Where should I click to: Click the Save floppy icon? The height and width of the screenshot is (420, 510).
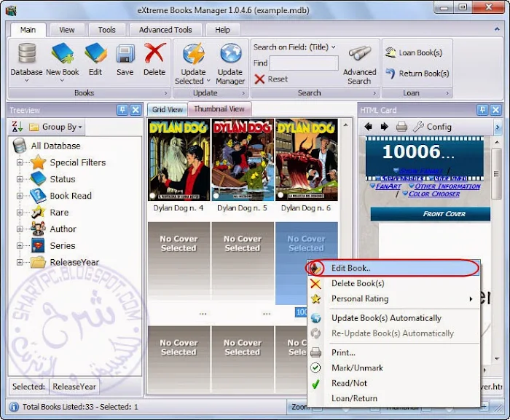pos(125,54)
